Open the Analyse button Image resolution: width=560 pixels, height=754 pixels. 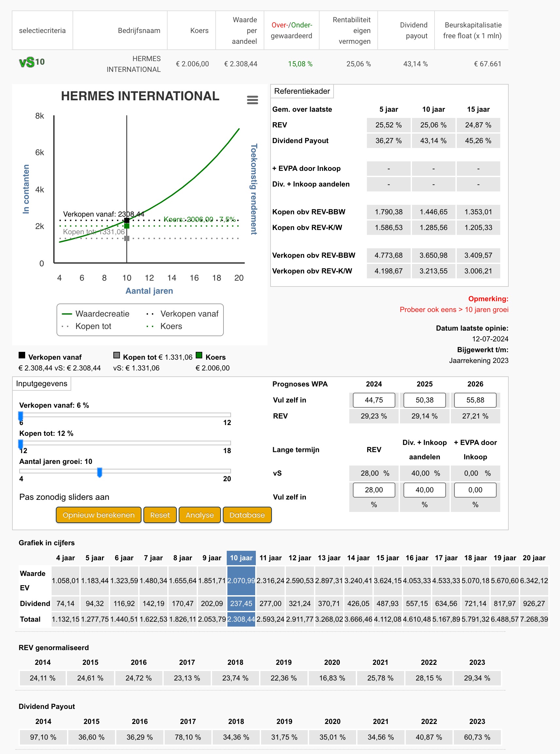[200, 515]
